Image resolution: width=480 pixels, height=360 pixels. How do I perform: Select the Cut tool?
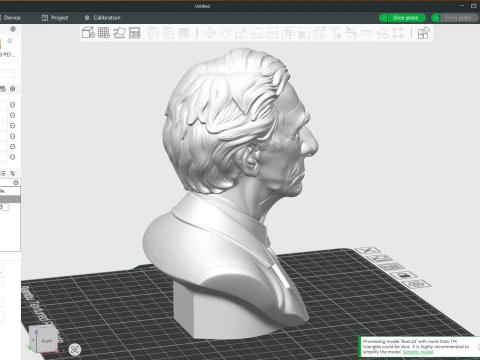pos(272,33)
